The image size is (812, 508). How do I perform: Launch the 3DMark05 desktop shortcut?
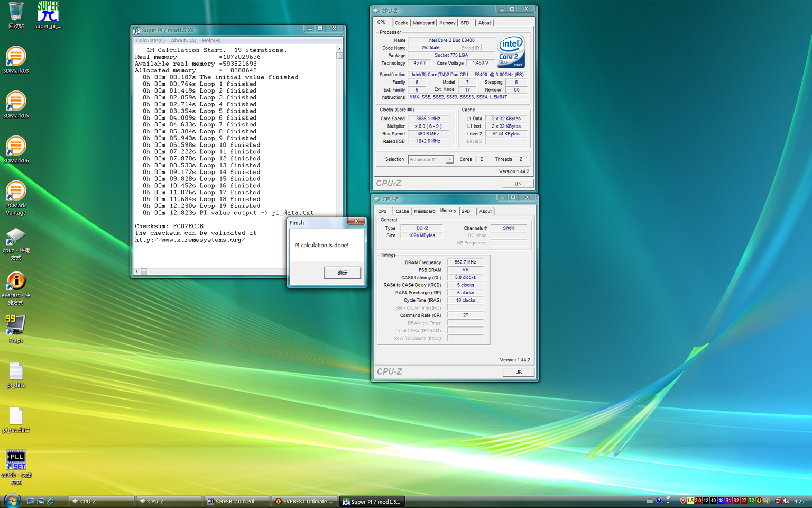coord(16,105)
